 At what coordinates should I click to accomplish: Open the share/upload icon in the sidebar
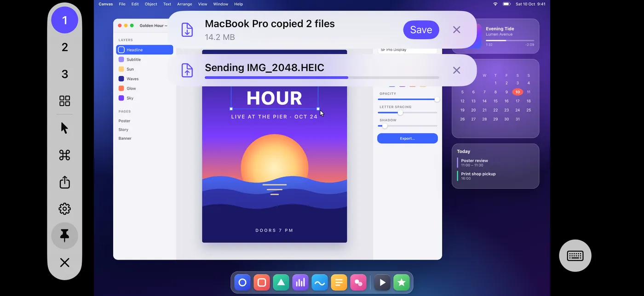(x=64, y=182)
